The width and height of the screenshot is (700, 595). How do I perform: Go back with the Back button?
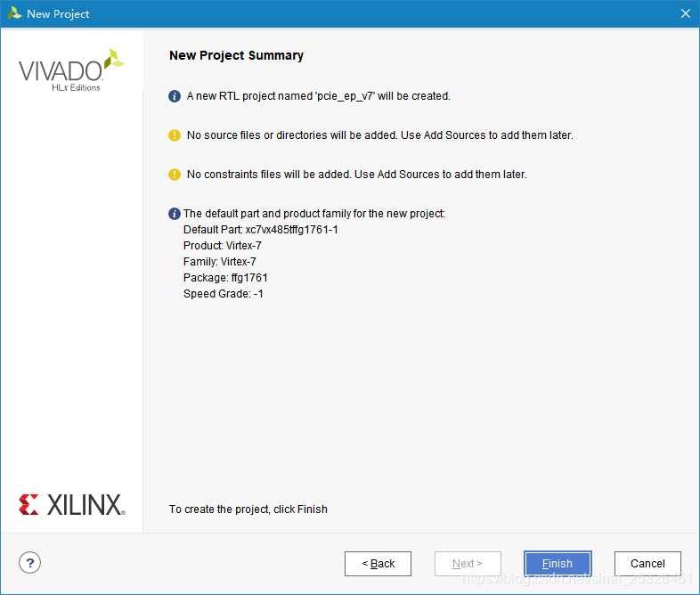378,564
